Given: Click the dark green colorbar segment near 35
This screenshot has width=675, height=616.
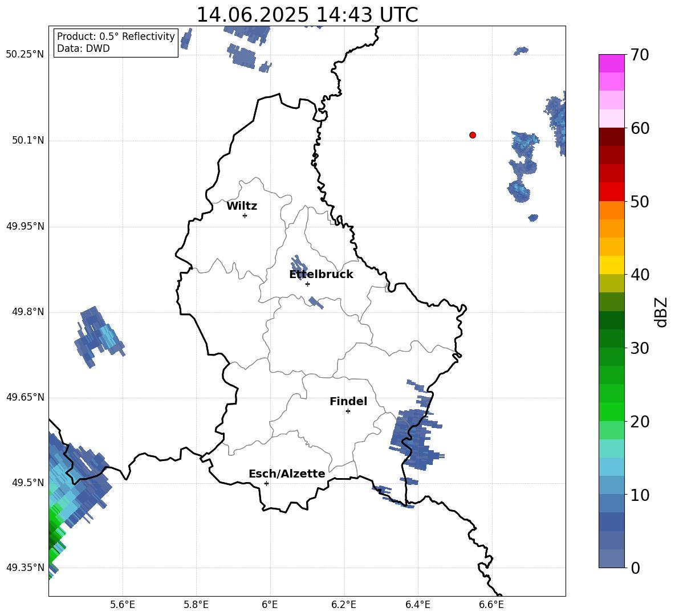Looking at the screenshot, I should point(611,320).
